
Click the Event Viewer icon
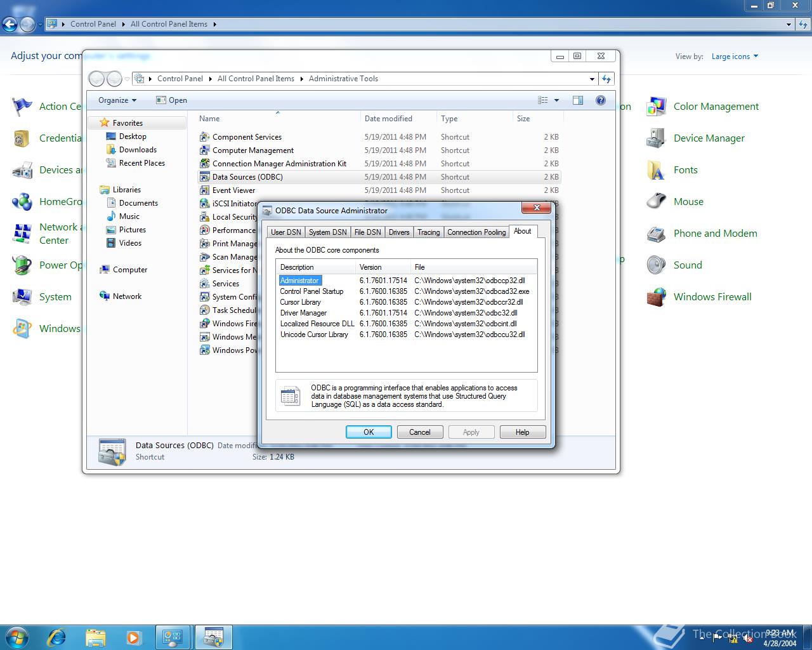click(x=205, y=190)
